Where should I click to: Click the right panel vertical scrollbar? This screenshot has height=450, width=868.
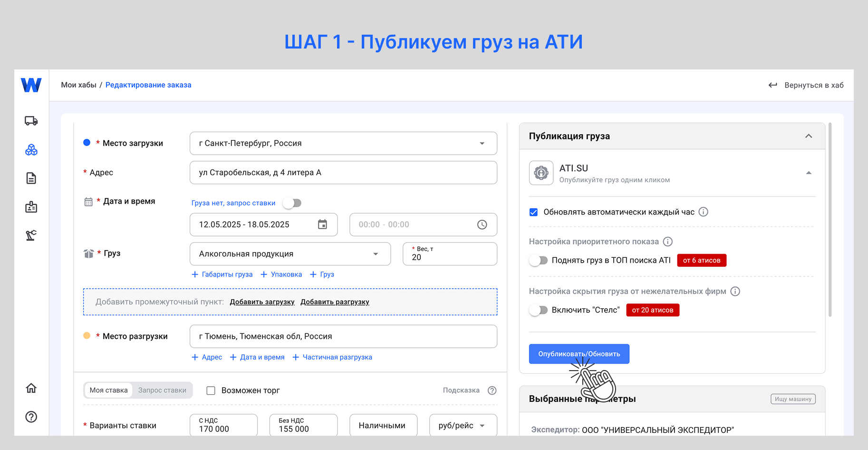(830, 219)
